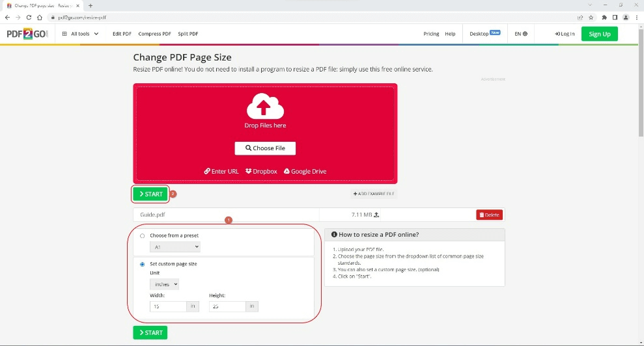Open the Desktop app link

point(484,34)
